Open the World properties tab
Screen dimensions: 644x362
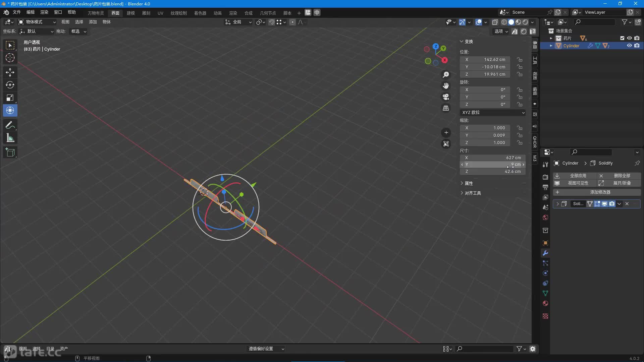click(545, 217)
